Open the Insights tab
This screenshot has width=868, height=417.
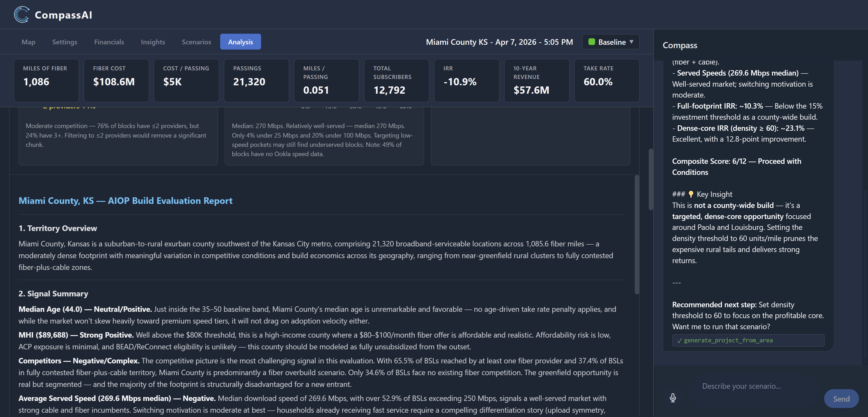point(153,42)
